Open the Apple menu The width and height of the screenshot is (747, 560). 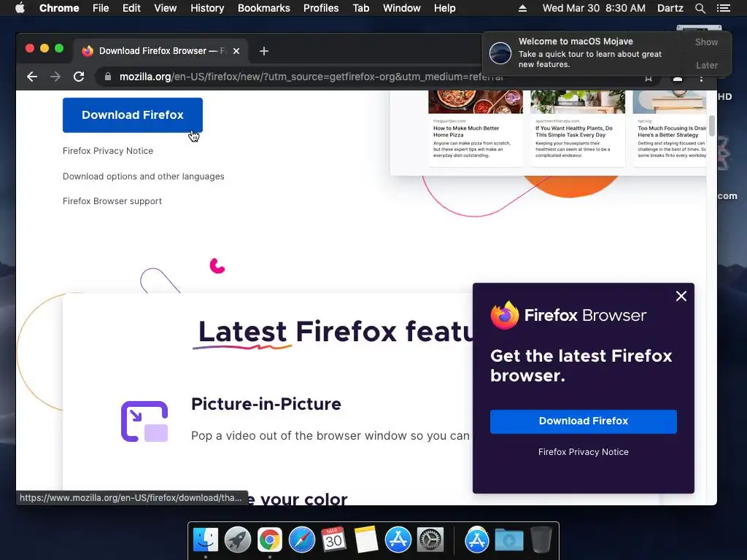20,8
